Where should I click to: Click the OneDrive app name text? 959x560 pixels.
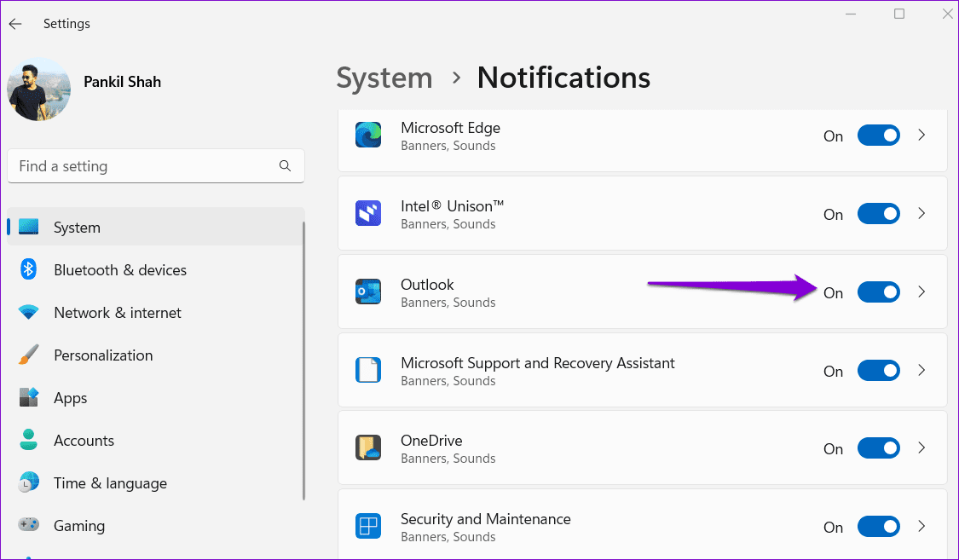coord(431,440)
